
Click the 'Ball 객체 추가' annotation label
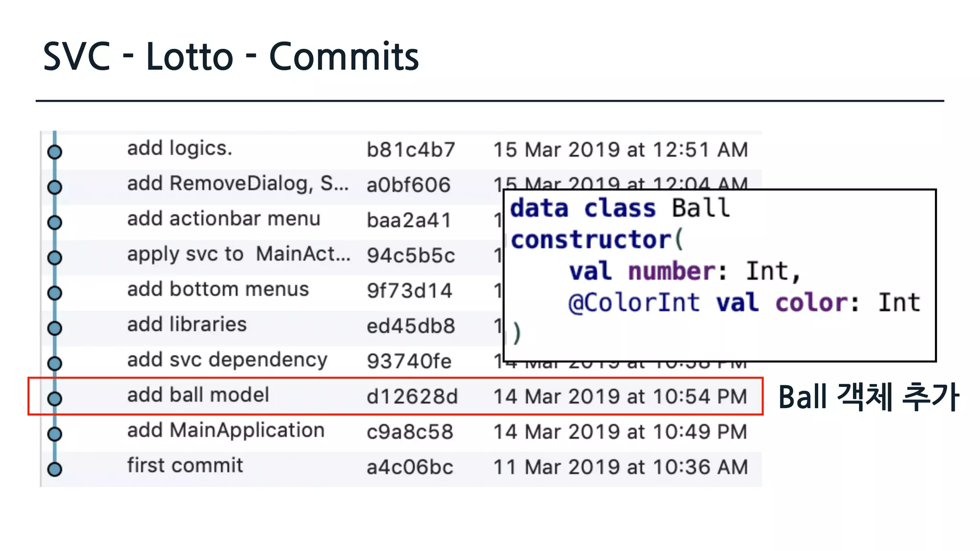[869, 397]
